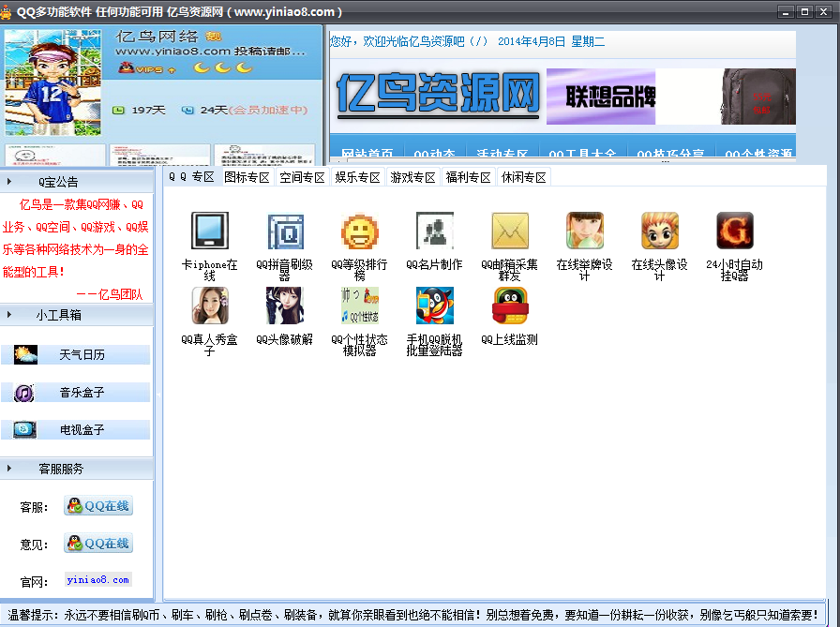Open QQ等级排行榜 smiley icon
Image resolution: width=840 pixels, height=627 pixels.
359,231
